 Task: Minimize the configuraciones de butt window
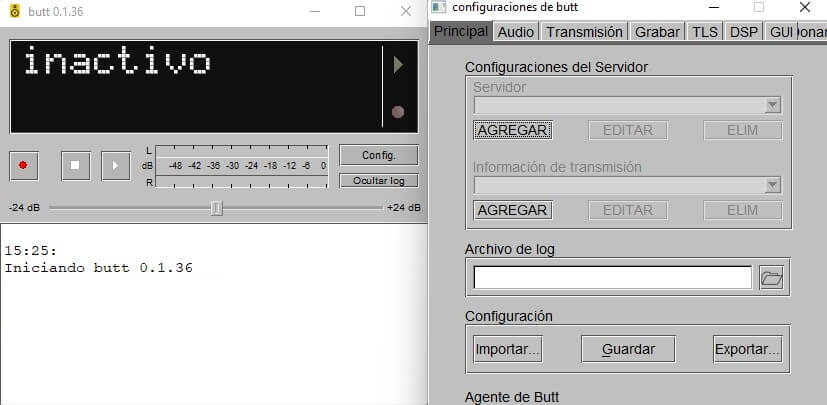[714, 7]
